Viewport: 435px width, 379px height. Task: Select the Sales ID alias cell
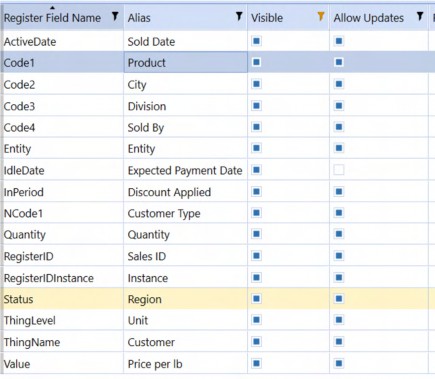click(x=185, y=256)
